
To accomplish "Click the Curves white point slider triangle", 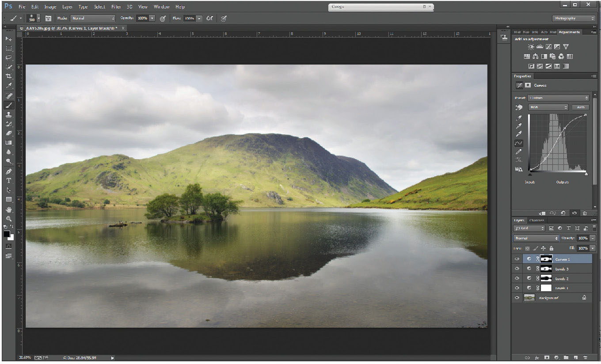I will (586, 174).
